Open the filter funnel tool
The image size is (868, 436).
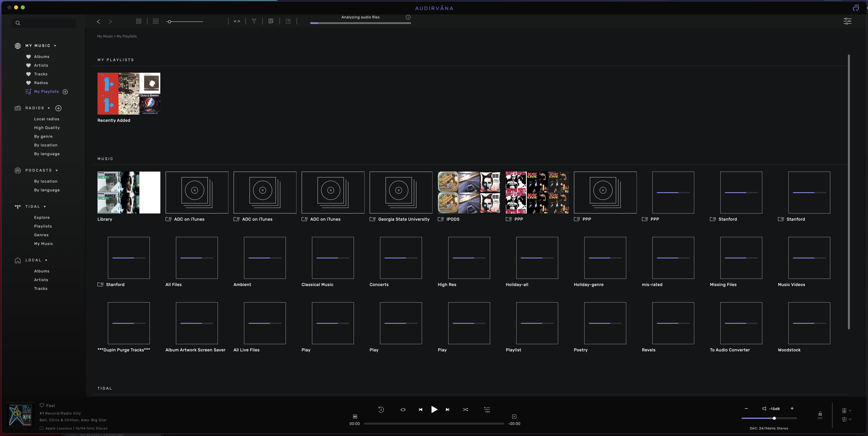(x=254, y=21)
